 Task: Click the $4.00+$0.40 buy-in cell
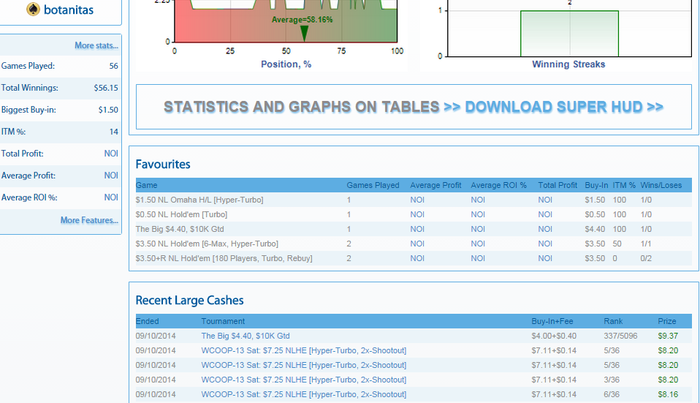(554, 336)
